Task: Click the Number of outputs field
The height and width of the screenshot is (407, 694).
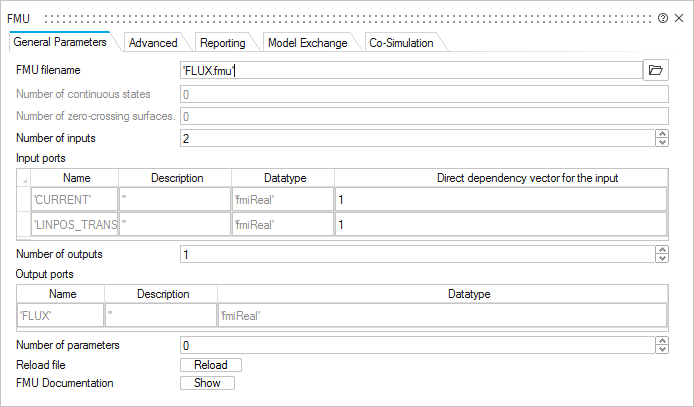Action: point(417,254)
